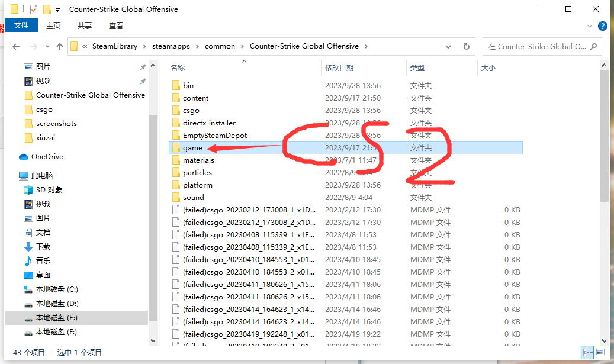Open 3D 对象 in navigation pane
The width and height of the screenshot is (614, 364).
point(49,190)
